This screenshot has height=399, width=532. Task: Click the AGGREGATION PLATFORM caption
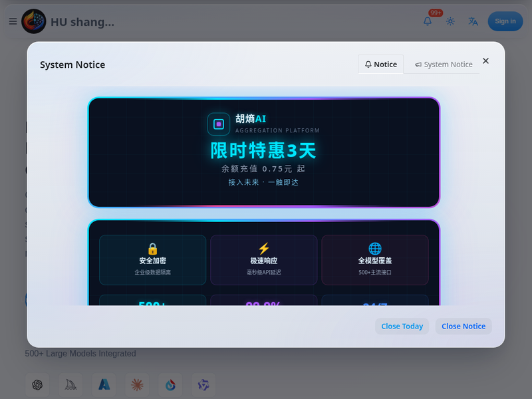(277, 130)
